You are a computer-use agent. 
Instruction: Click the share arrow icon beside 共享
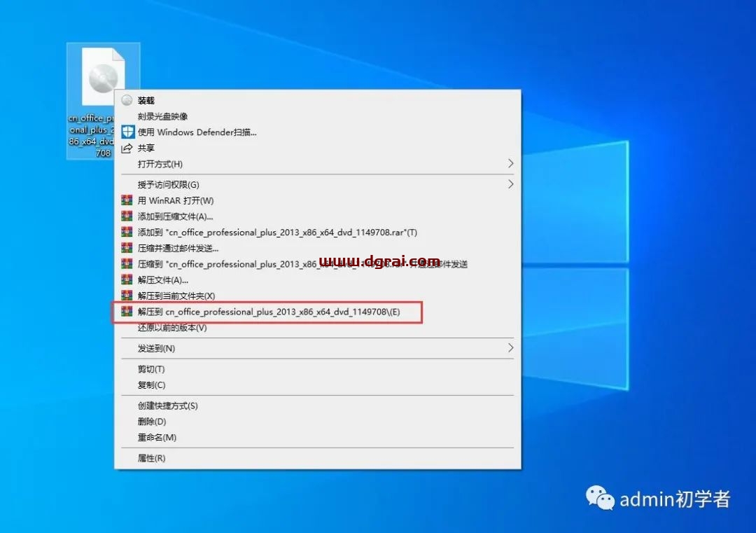pos(127,148)
